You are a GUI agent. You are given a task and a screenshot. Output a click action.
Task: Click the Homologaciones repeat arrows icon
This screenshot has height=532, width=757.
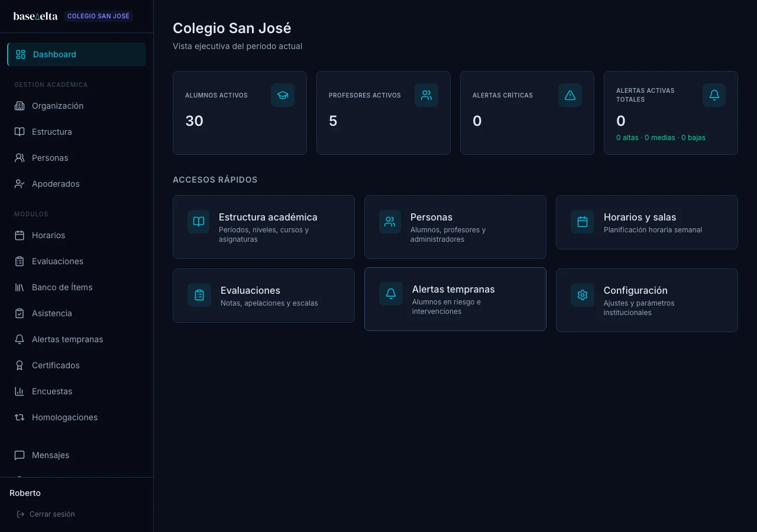20,417
